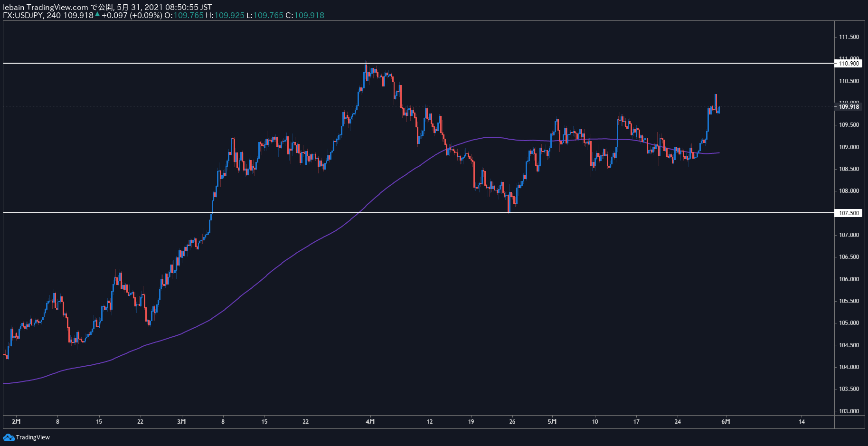Click the publish timestamp '5月 31, 2021 08:50:55 JST'
The height and width of the screenshot is (446, 868).
tap(164, 7)
